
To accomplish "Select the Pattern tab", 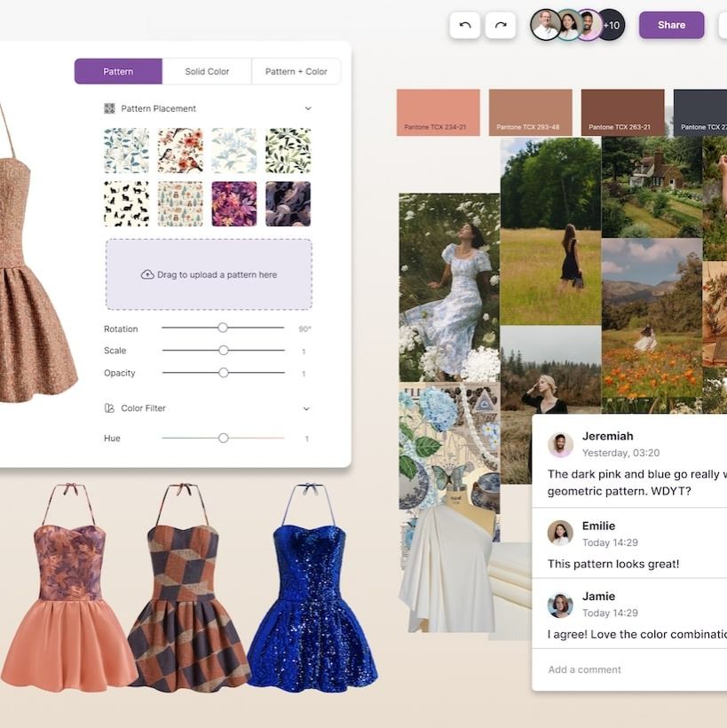I will (x=118, y=72).
